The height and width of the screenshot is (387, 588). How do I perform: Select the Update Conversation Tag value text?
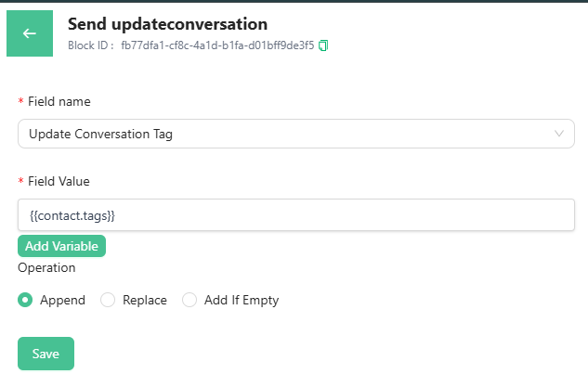pos(100,134)
